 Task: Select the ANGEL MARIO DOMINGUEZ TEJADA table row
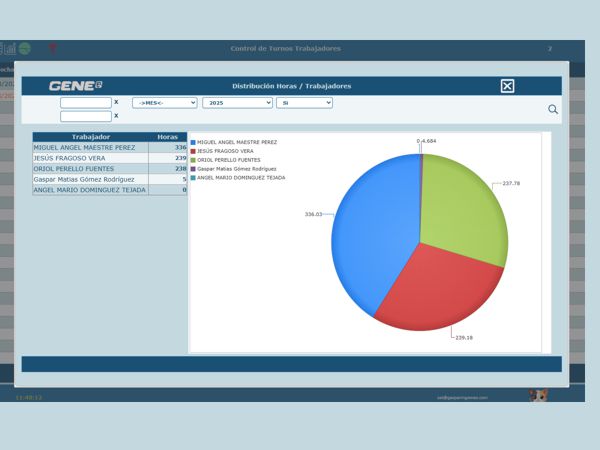click(x=90, y=190)
